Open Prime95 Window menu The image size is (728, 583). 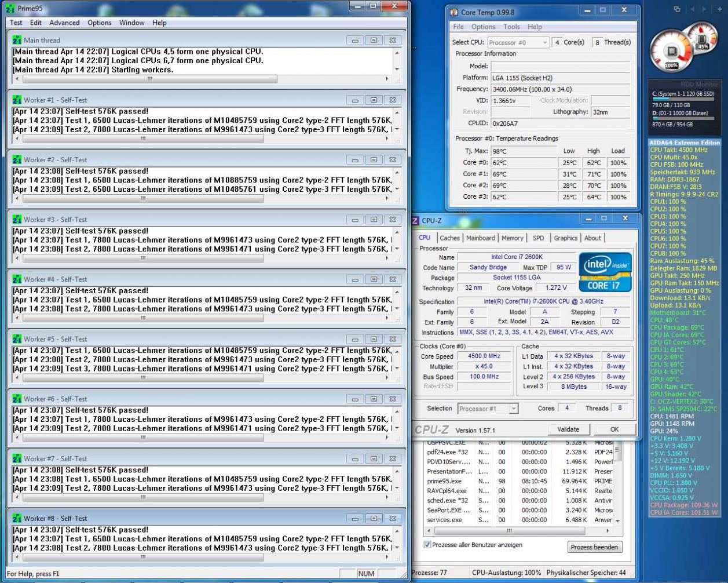[132, 23]
